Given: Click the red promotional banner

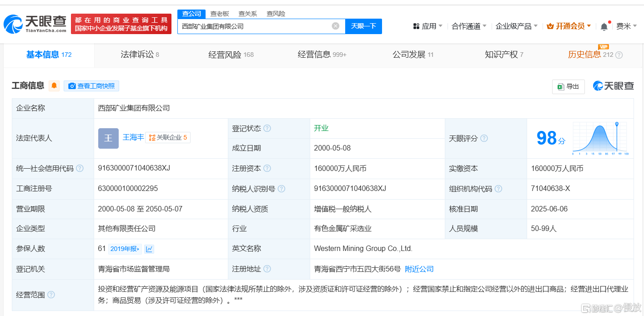Looking at the screenshot, I should tap(121, 24).
